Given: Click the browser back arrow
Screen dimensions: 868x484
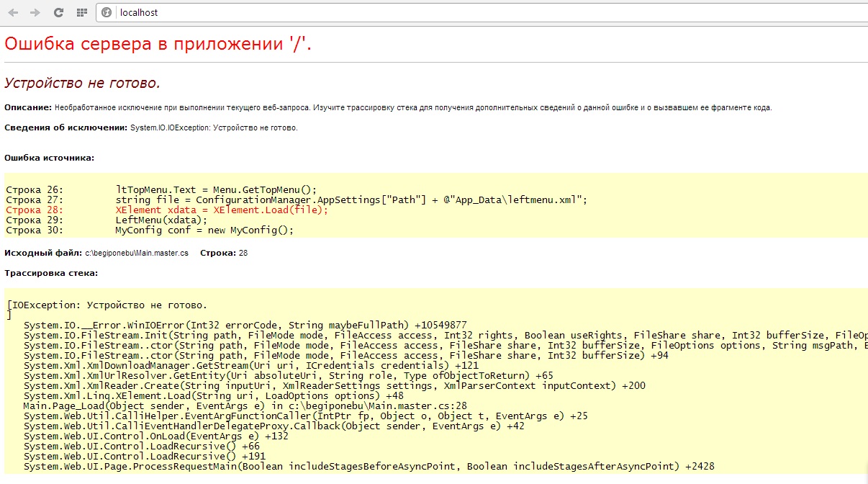Looking at the screenshot, I should [x=13, y=12].
